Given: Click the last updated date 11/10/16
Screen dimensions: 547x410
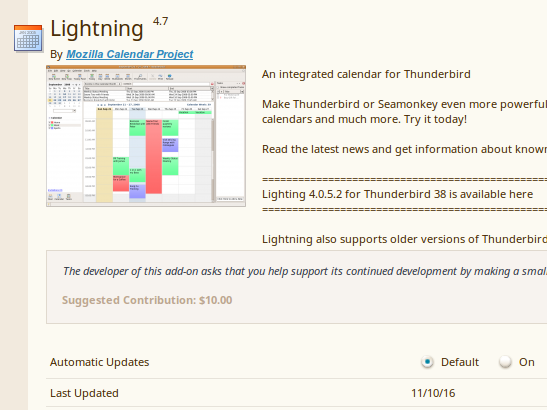Looking at the screenshot, I should [433, 393].
